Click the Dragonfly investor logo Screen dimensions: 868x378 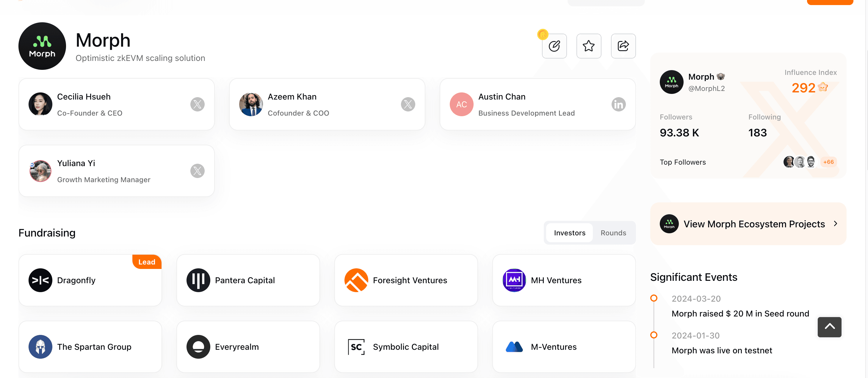(x=40, y=281)
